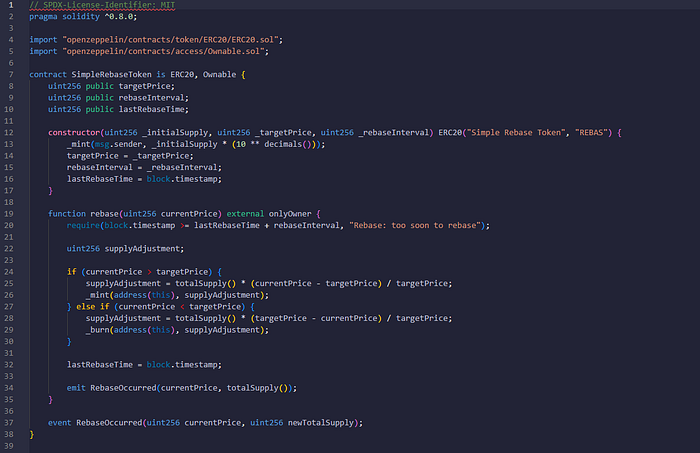Click block.timestamp on line 16
Viewport: 700px width, 453px height.
point(183,179)
